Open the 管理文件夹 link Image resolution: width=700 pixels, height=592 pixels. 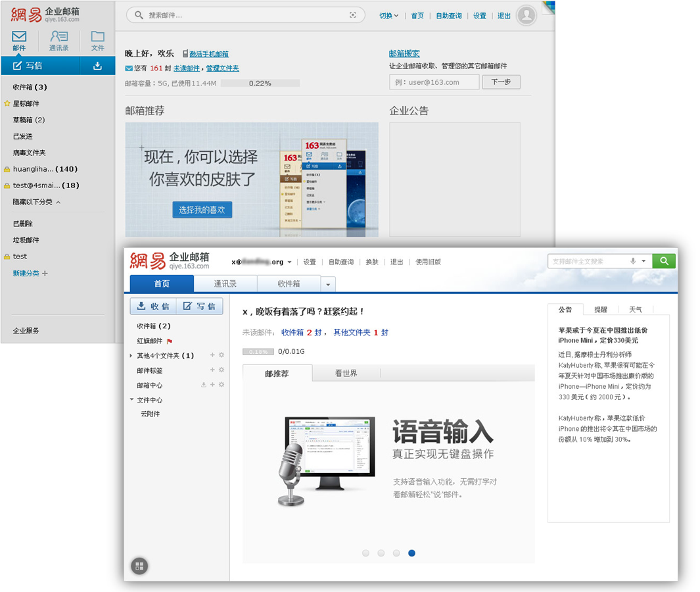tap(222, 68)
